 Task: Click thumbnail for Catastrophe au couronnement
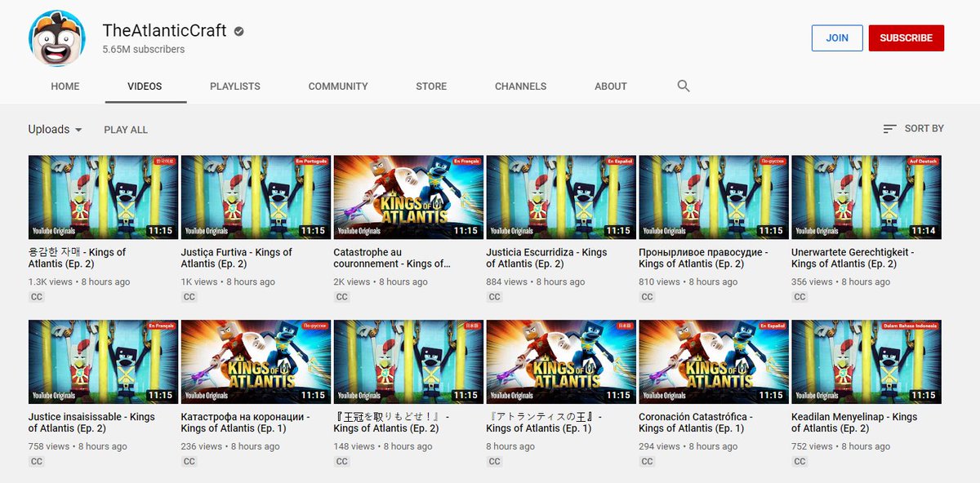[408, 197]
